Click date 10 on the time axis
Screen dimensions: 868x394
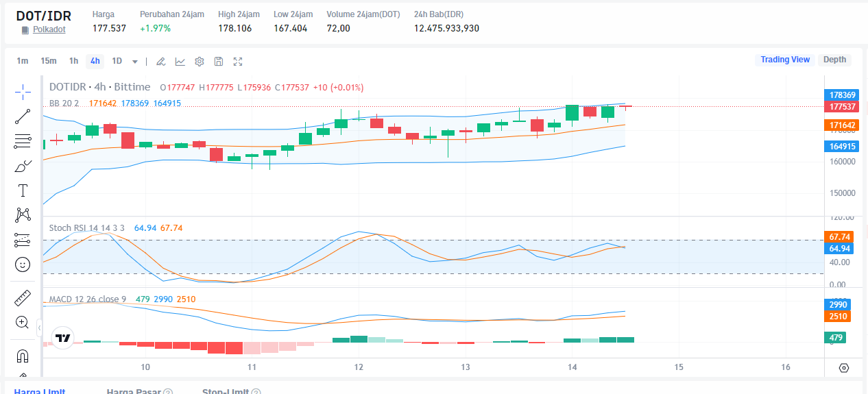pos(145,367)
